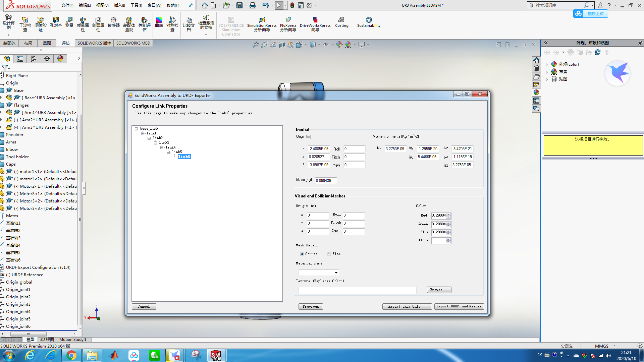Increase the Red color value with its stepper
This screenshot has height=362, width=644.
[448, 214]
